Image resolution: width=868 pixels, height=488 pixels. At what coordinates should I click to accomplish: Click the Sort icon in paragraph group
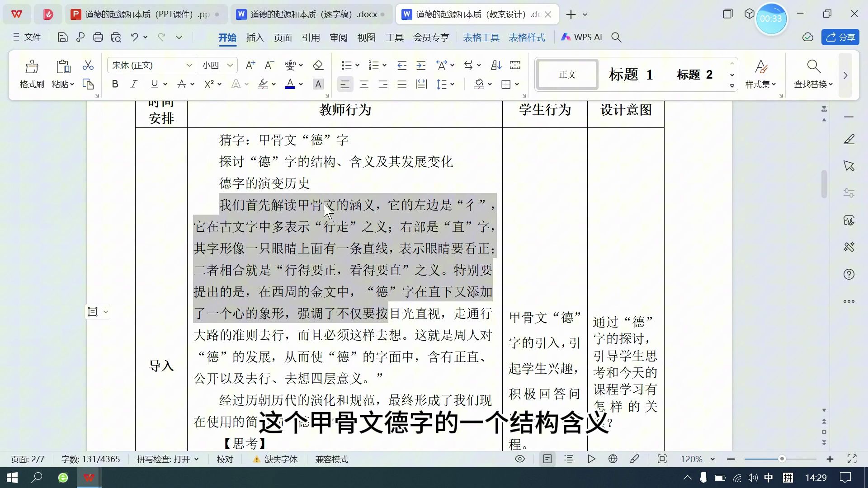496,66
